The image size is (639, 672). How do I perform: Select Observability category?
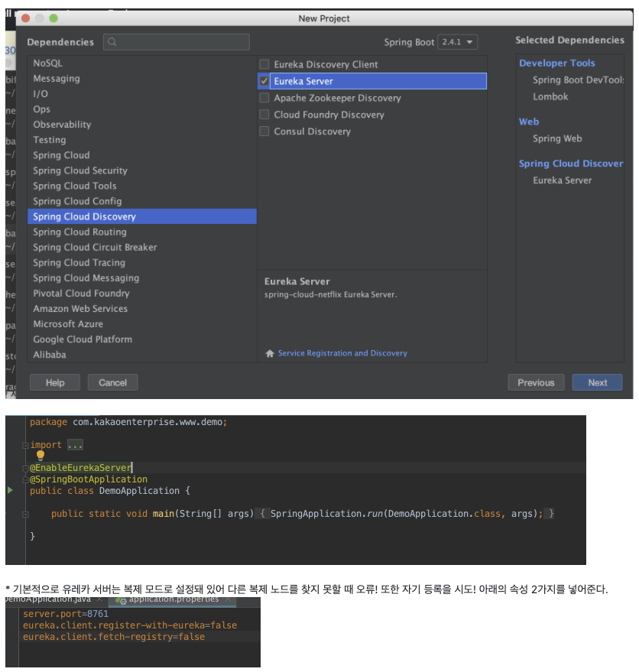pyautogui.click(x=142, y=125)
